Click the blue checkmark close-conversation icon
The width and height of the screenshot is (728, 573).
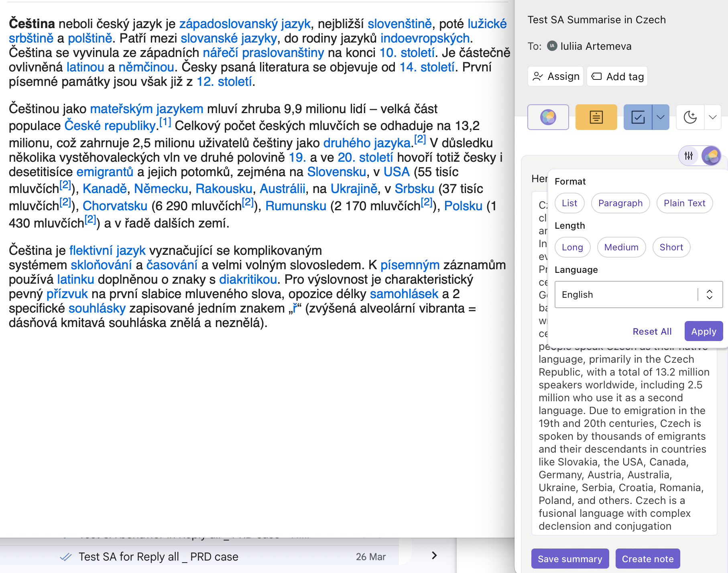point(638,117)
